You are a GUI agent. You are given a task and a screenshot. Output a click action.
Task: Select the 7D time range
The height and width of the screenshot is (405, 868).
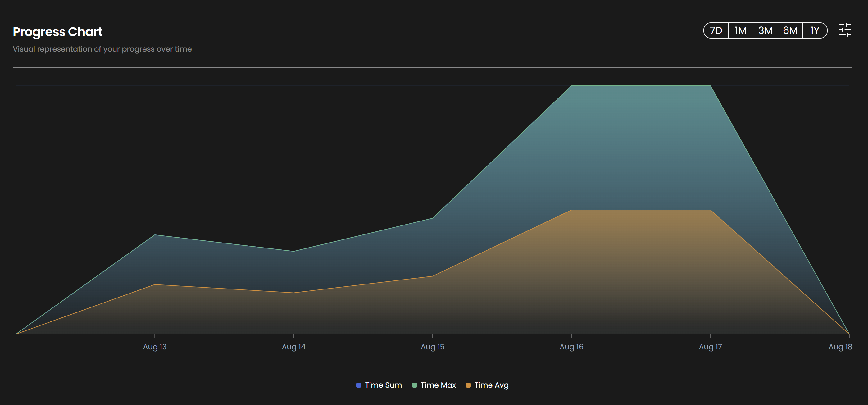pyautogui.click(x=716, y=31)
